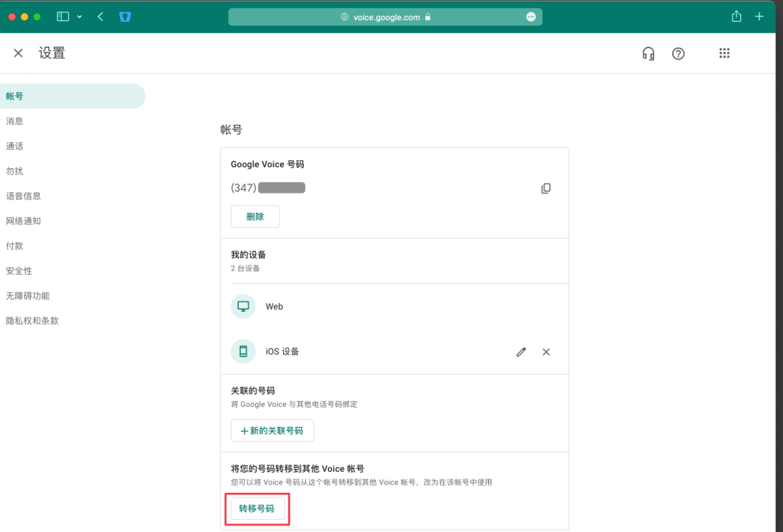The height and width of the screenshot is (532, 783).
Task: Open the Google apps grid icon
Action: [725, 54]
